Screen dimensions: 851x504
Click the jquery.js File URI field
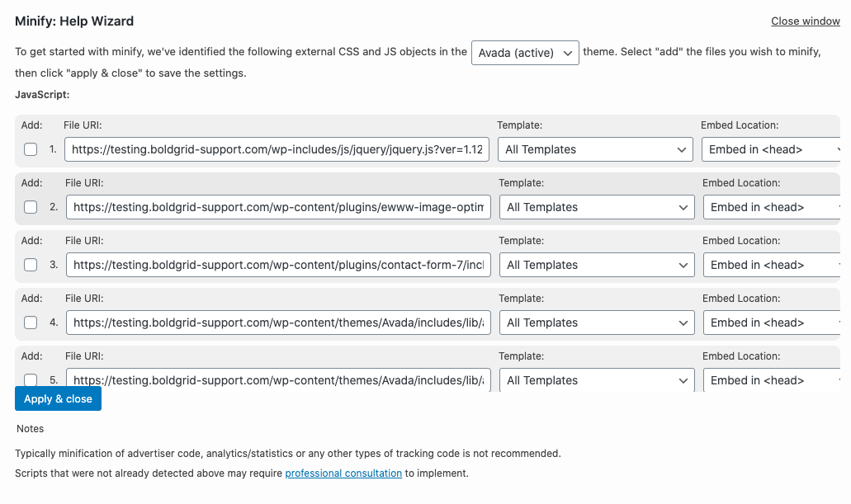tap(278, 149)
